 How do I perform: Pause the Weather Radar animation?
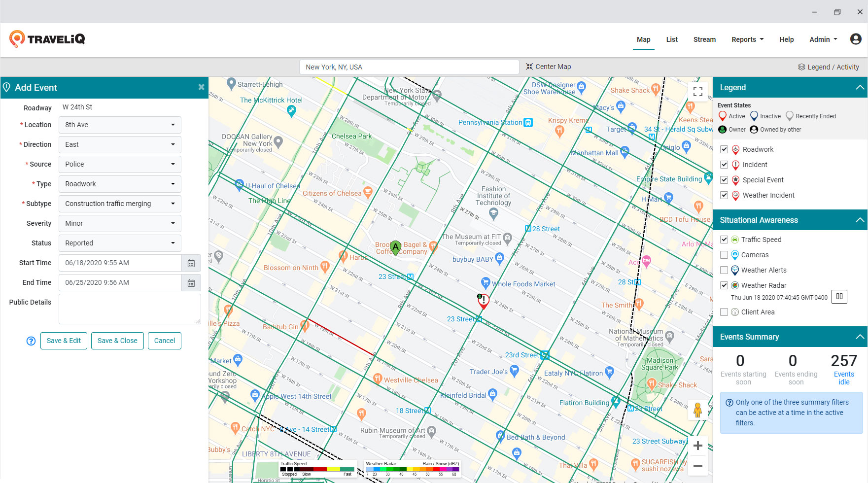click(x=839, y=296)
